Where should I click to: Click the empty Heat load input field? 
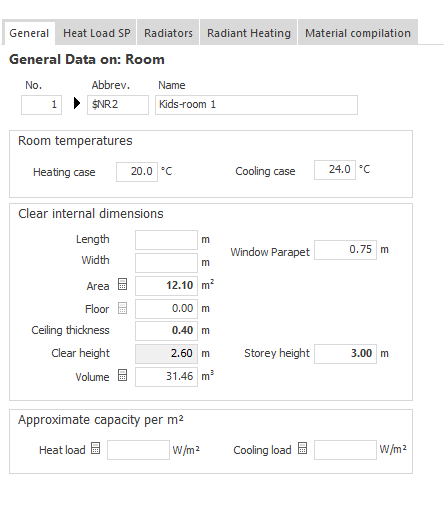[138, 450]
